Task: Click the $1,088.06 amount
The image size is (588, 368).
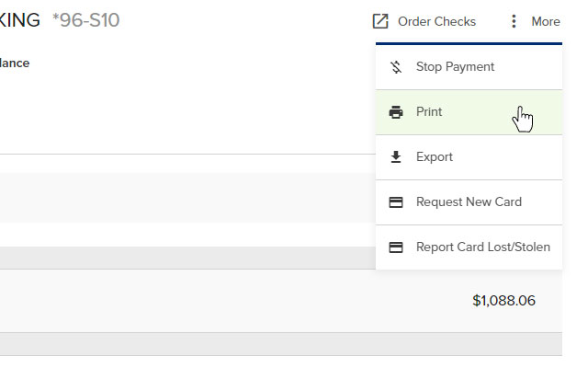Action: [x=503, y=301]
